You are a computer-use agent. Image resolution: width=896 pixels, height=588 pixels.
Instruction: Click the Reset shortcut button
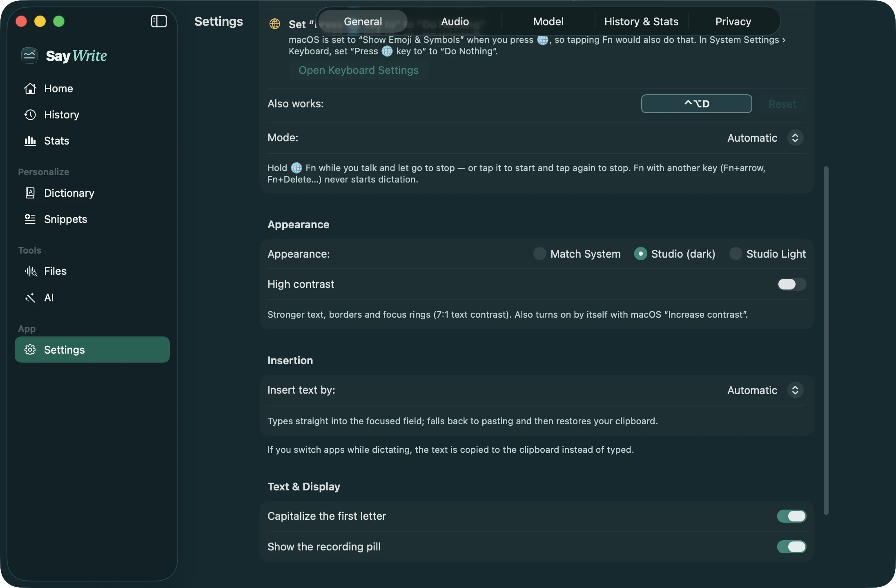click(x=782, y=104)
